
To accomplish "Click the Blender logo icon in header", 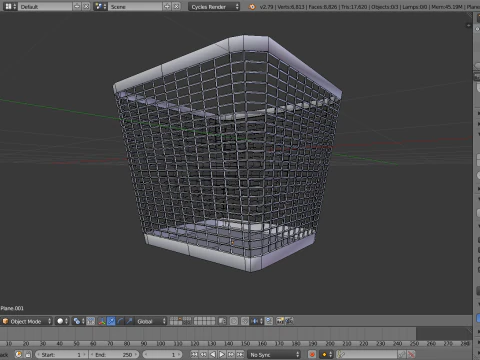I will coord(252,7).
